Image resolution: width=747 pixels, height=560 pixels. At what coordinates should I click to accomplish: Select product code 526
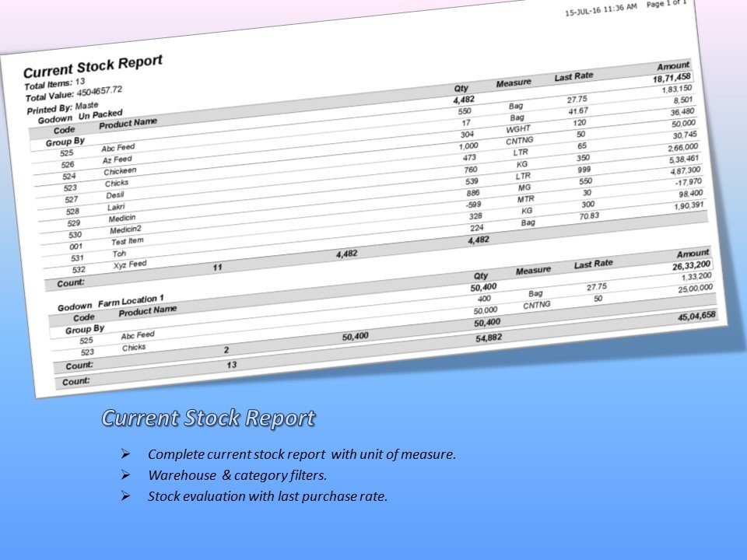click(68, 165)
